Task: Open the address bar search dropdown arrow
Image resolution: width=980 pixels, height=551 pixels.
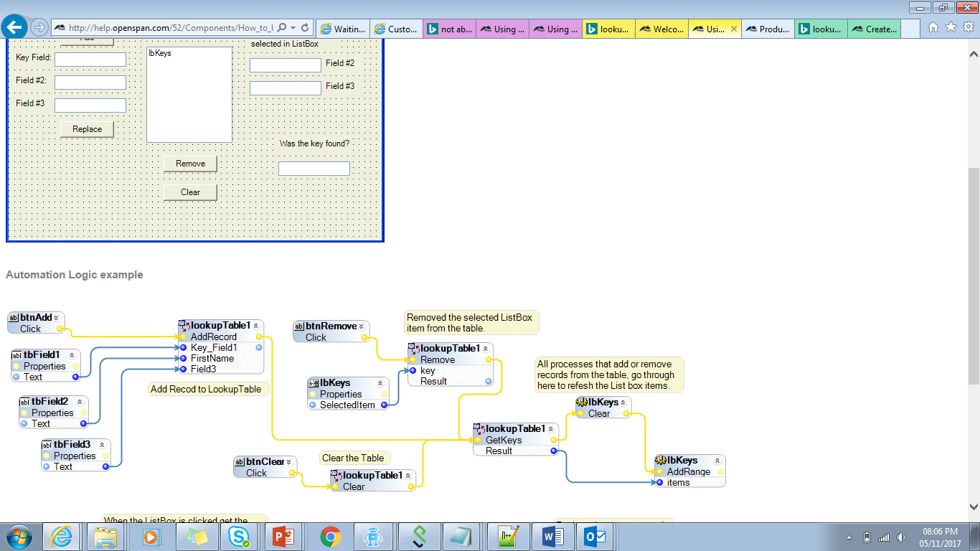Action: (x=293, y=28)
